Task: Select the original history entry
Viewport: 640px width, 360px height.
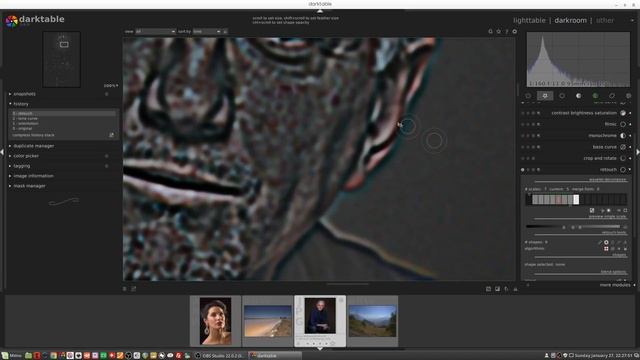Action: (x=63, y=128)
